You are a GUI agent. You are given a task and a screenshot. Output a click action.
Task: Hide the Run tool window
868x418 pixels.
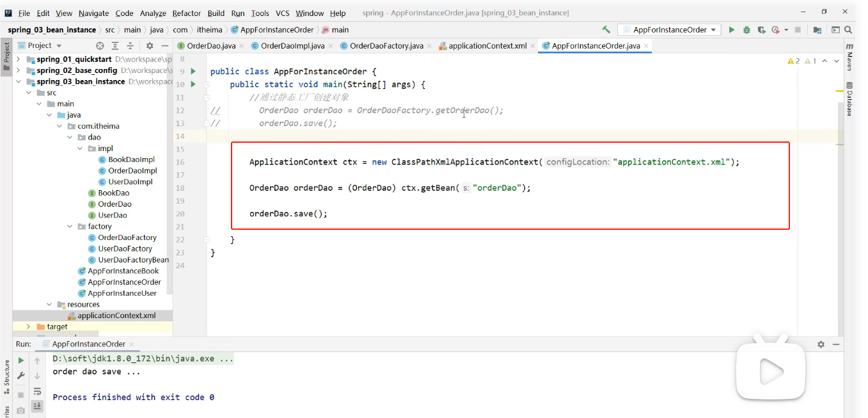point(837,344)
